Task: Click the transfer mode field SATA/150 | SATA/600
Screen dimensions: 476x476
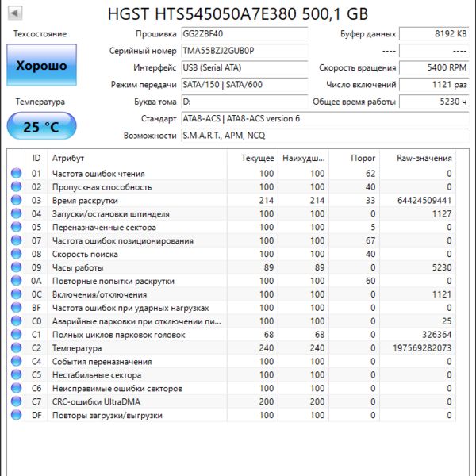Action: tap(244, 84)
